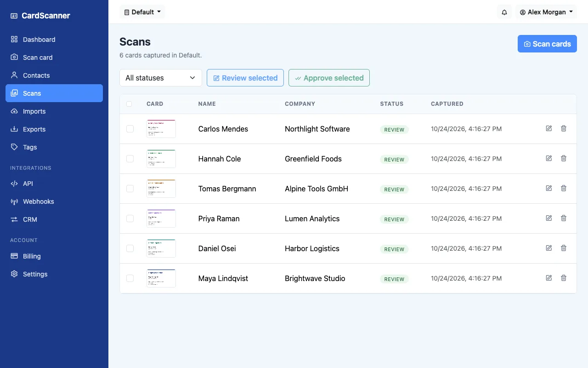Edit the Hannah Cole scan

coord(548,158)
